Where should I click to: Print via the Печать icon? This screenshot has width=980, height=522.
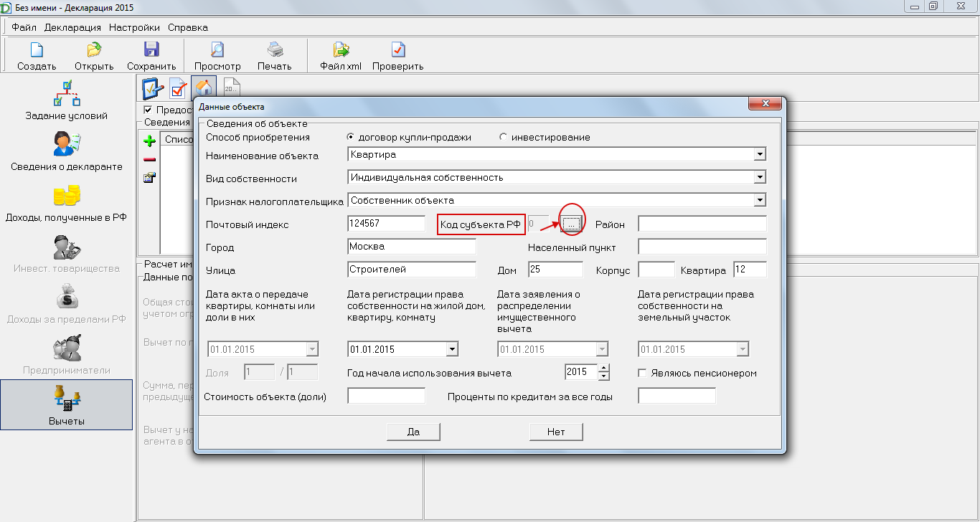click(275, 50)
